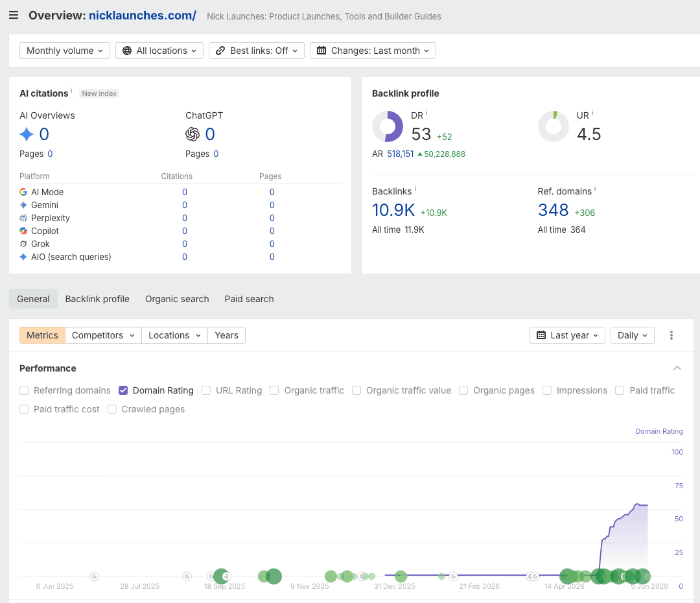Open the Changes: Last month dropdown

pos(373,51)
